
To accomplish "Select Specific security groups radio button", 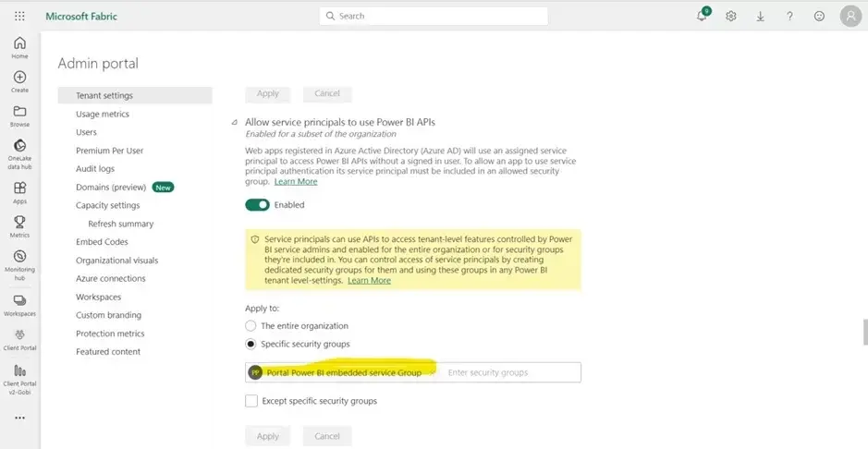I will point(251,344).
